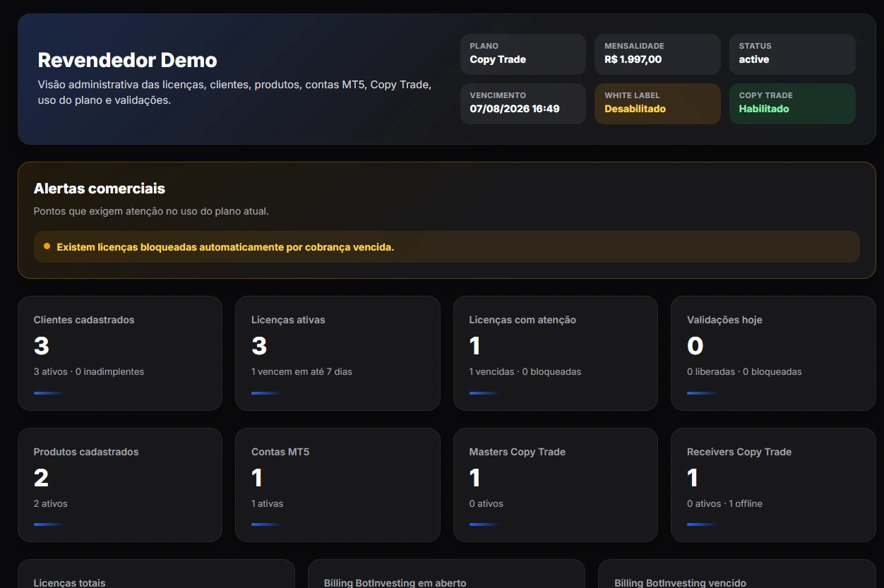Screen dimensions: 884x588
Task: Click the White Label Desabilitado badge
Action: pyautogui.click(x=657, y=104)
